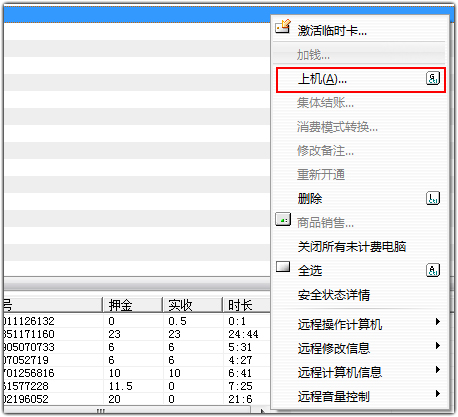Click the 时长 column header
This screenshot has width=458, height=417.
(246, 305)
